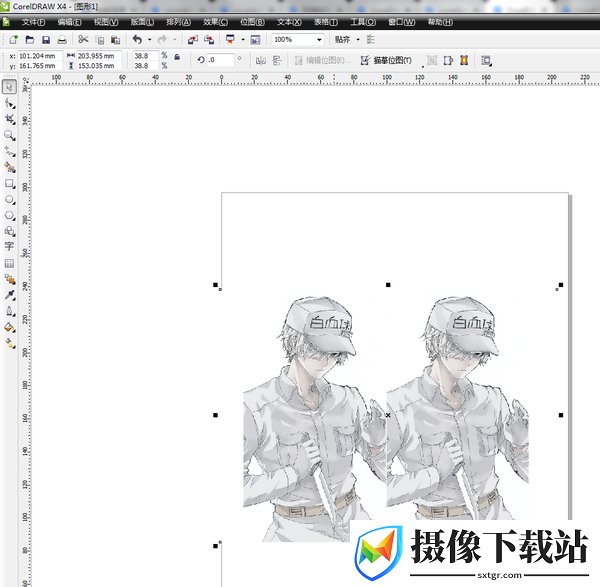Toggle the lock ratio padlock
The height and width of the screenshot is (587, 600).
177,57
